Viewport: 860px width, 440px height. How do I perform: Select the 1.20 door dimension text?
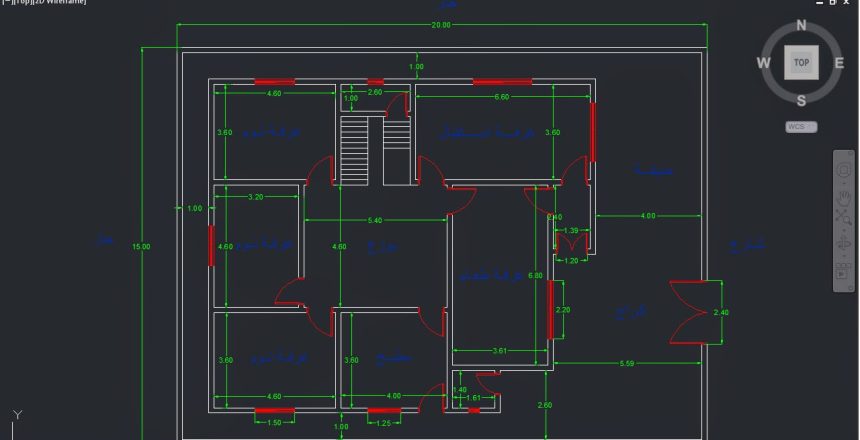[572, 261]
